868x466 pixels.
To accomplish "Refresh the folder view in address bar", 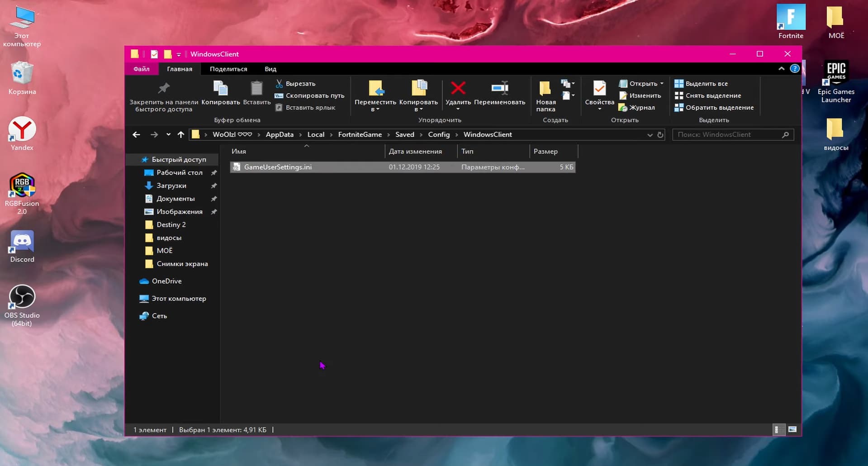I will [660, 135].
